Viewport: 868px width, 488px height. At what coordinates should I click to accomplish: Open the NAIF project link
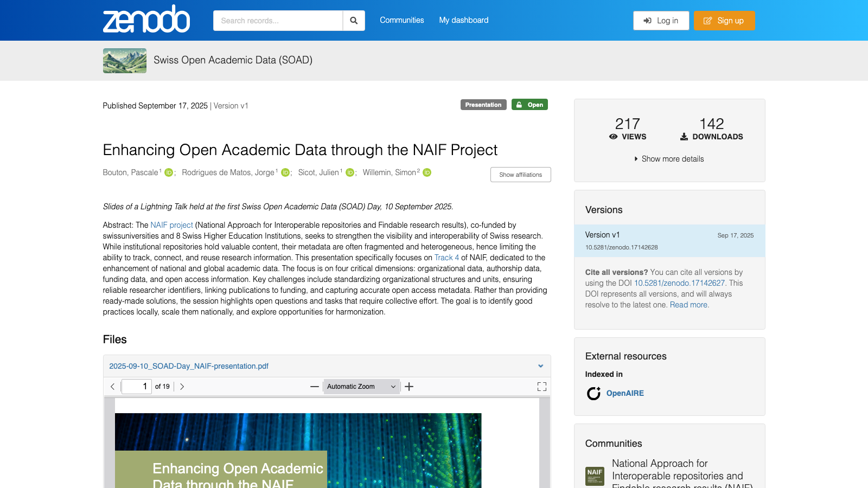pos(171,225)
